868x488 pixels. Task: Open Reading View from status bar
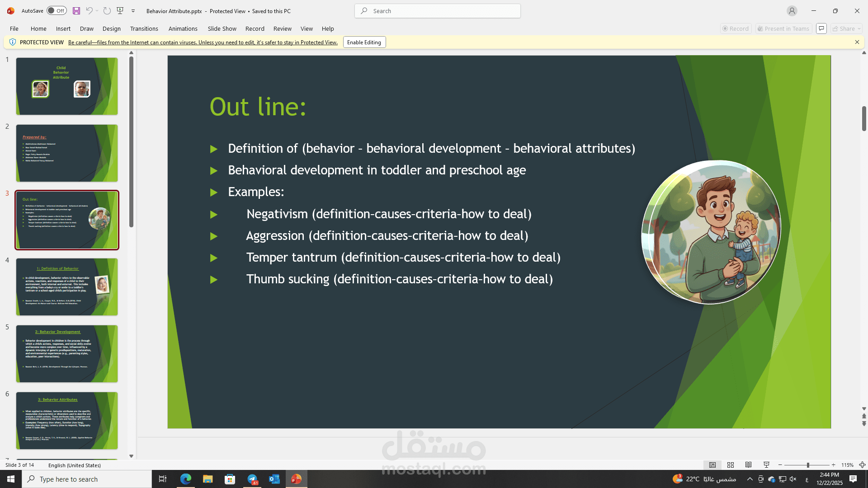(749, 465)
